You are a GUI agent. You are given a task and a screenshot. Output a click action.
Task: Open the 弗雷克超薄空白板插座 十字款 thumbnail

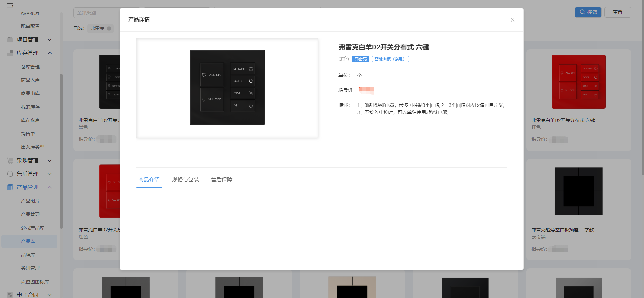579,191
